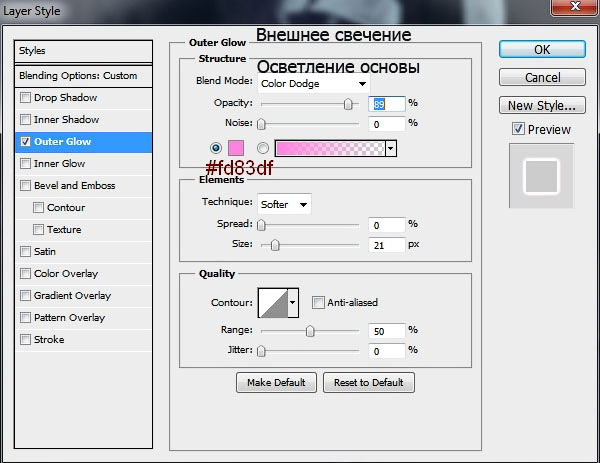Image resolution: width=600 pixels, height=463 pixels.
Task: Click the Opacity slider handle
Action: pyautogui.click(x=348, y=104)
